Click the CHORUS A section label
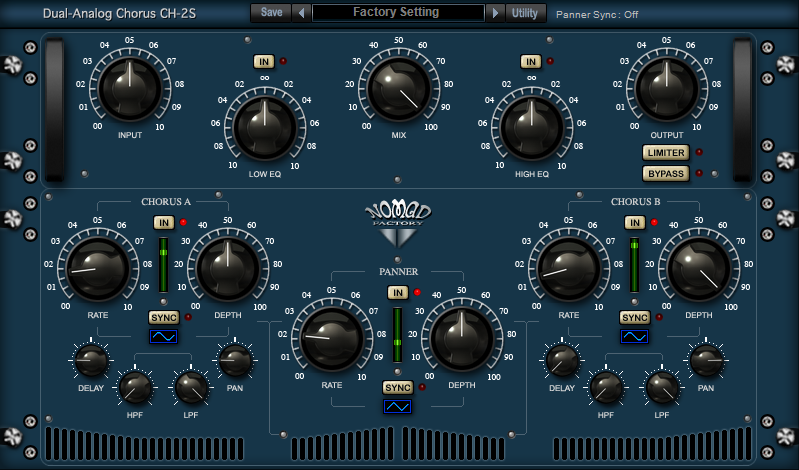The width and height of the screenshot is (799, 470). click(166, 202)
